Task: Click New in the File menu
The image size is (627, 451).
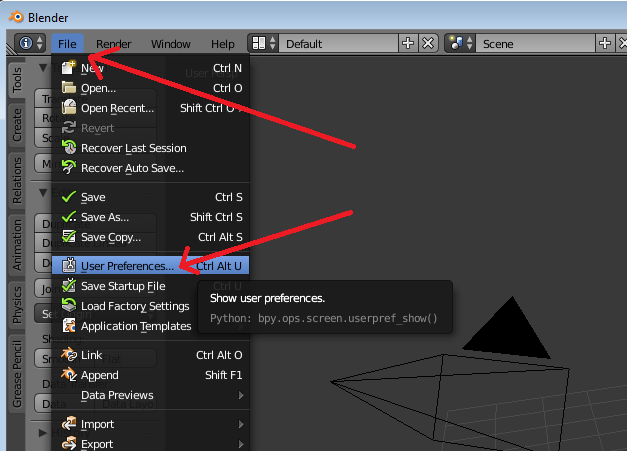Action: [x=151, y=68]
